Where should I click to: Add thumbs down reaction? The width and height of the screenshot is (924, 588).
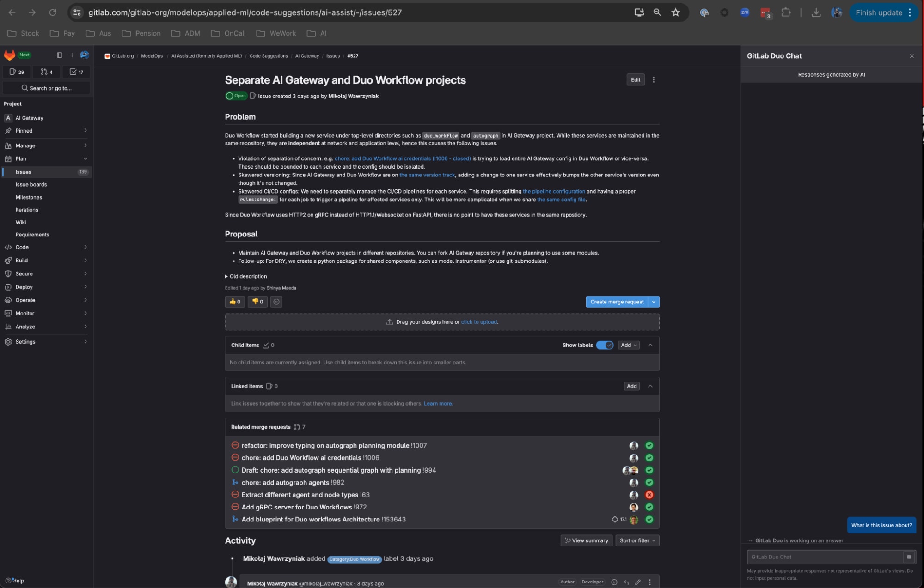[x=257, y=302]
